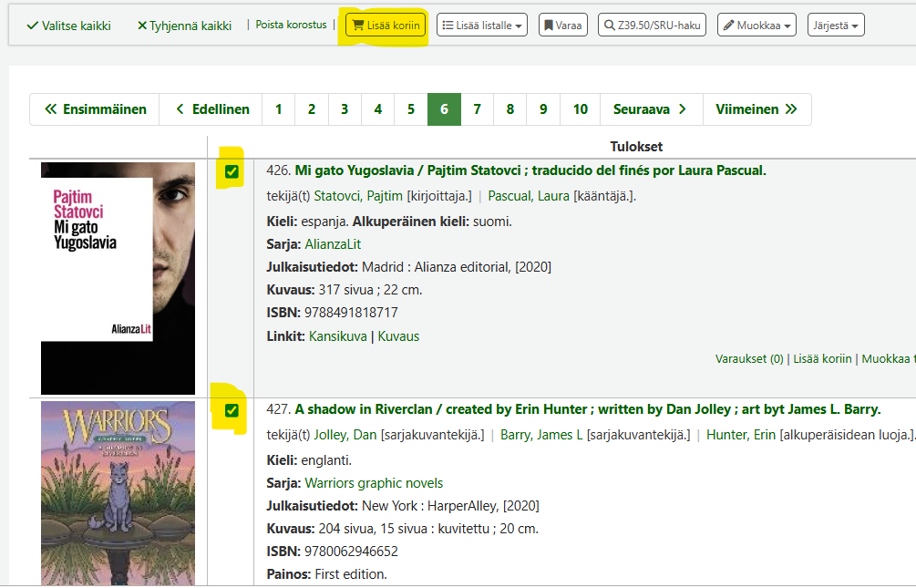Viewport: 916px width, 588px height.
Task: Uncheck the checkbox for Mi gato Yugoslavia
Action: [x=232, y=171]
